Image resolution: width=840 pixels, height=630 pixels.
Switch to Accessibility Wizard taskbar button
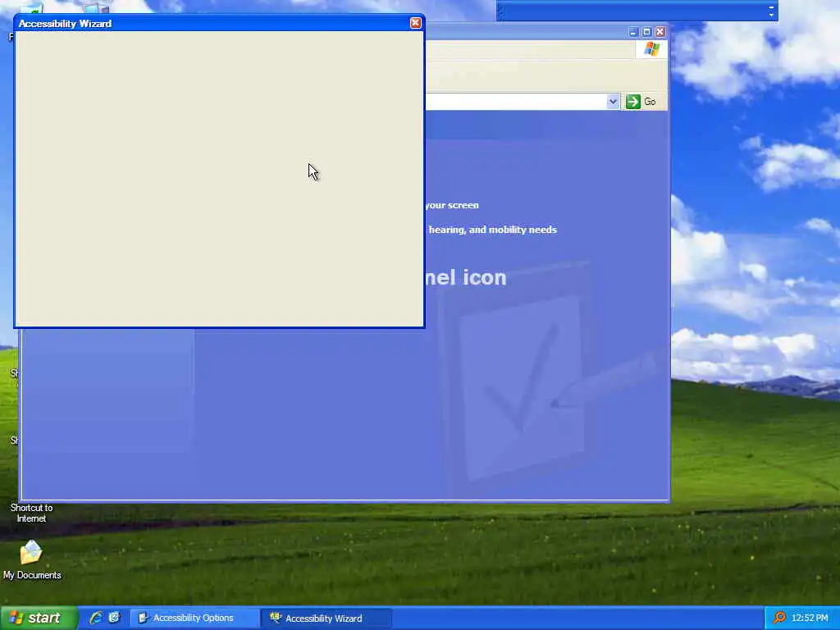pos(326,619)
